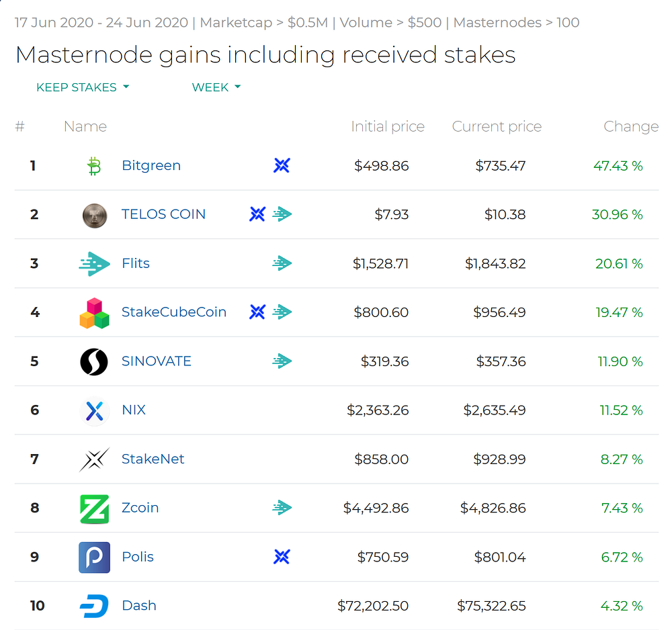Click the Bitgreen coin logo icon

94,166
